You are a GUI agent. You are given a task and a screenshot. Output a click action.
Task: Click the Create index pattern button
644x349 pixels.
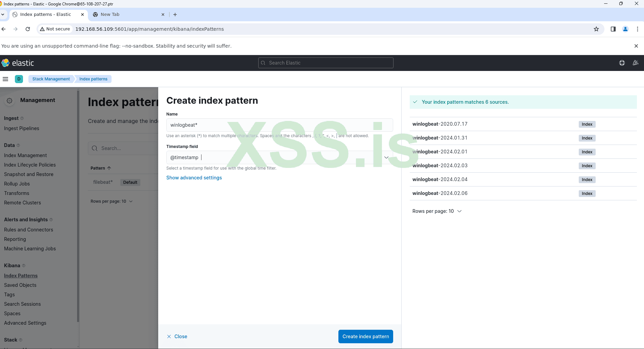coord(366,336)
